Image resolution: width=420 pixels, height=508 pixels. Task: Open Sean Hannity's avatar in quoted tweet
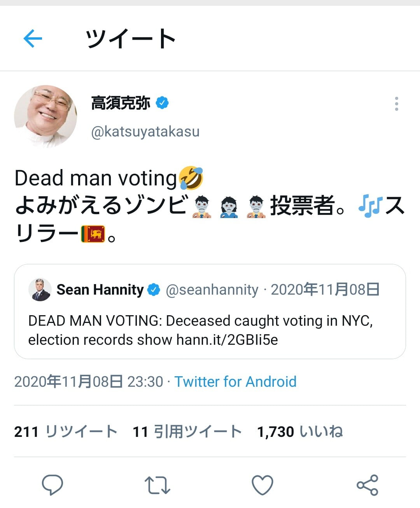pos(40,290)
